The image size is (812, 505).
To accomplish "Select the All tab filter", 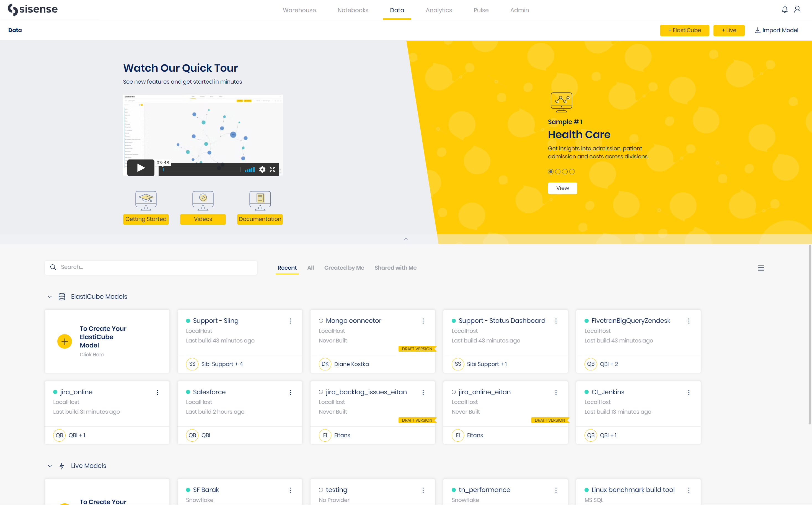I will click(x=311, y=267).
